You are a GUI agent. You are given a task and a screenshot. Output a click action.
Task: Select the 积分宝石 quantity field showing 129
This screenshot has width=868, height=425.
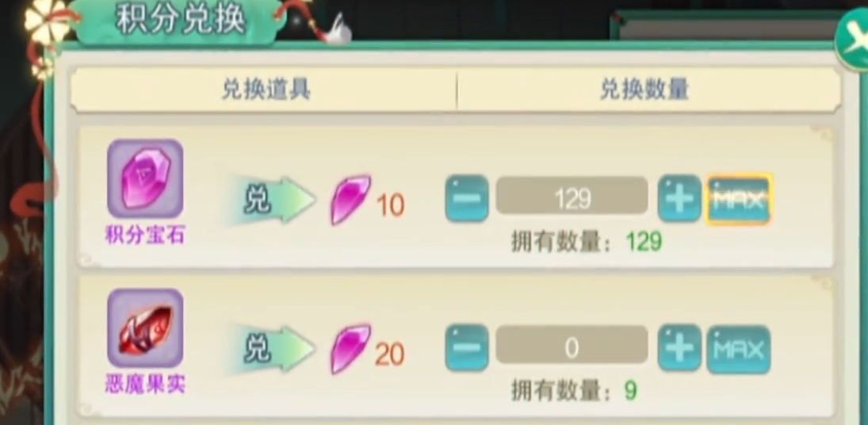(572, 196)
